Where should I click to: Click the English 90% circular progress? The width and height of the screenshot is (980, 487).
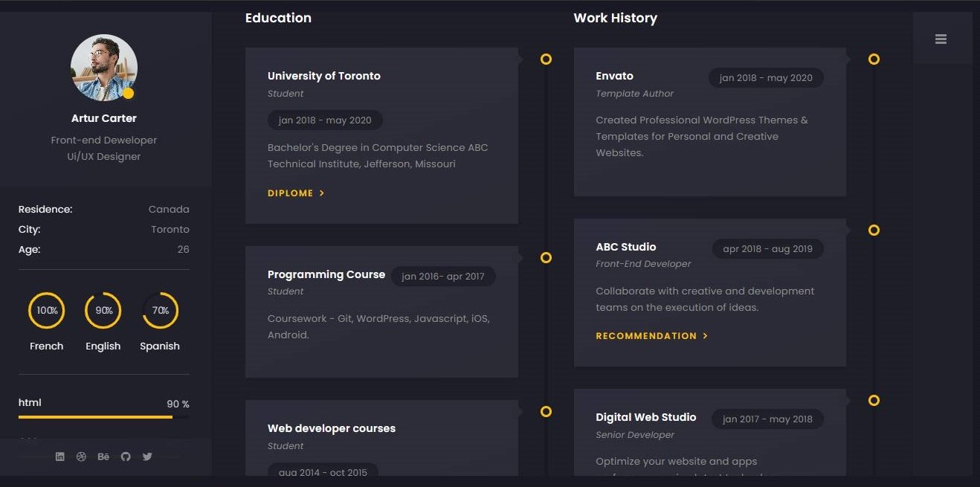click(103, 311)
